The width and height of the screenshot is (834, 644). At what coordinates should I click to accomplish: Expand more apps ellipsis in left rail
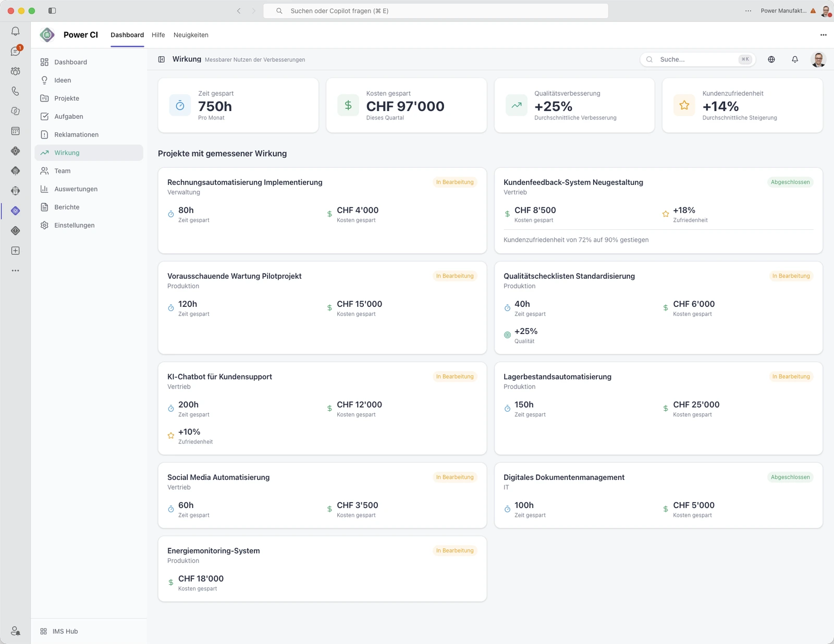pos(16,270)
